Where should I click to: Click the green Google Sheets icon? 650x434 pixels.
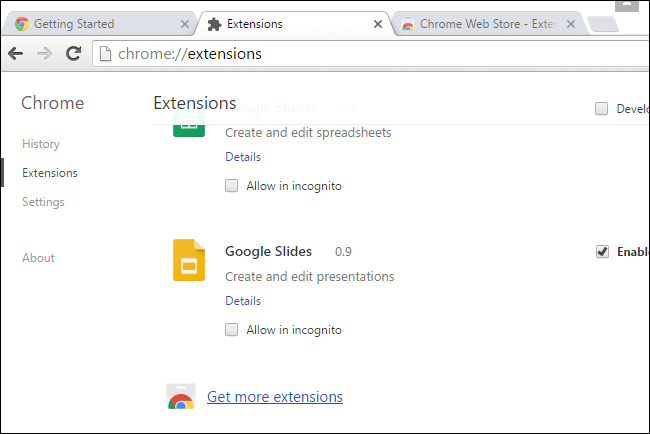189,124
